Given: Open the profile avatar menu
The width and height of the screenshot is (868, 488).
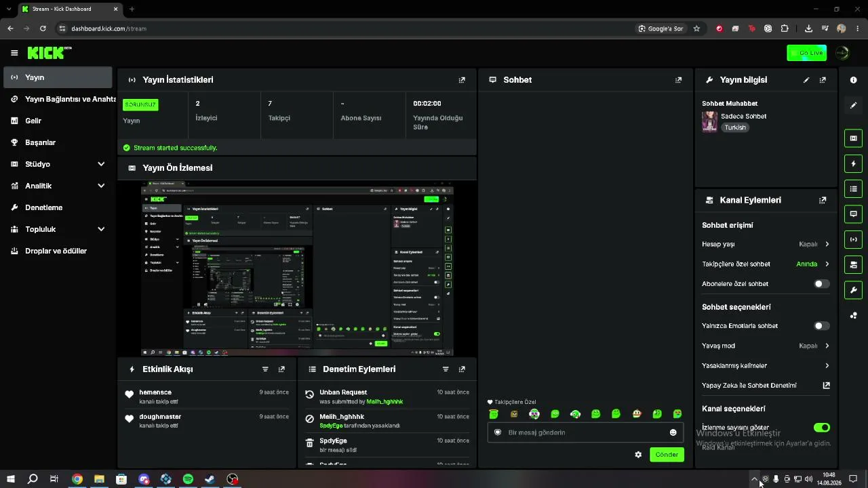Looking at the screenshot, I should tap(842, 53).
